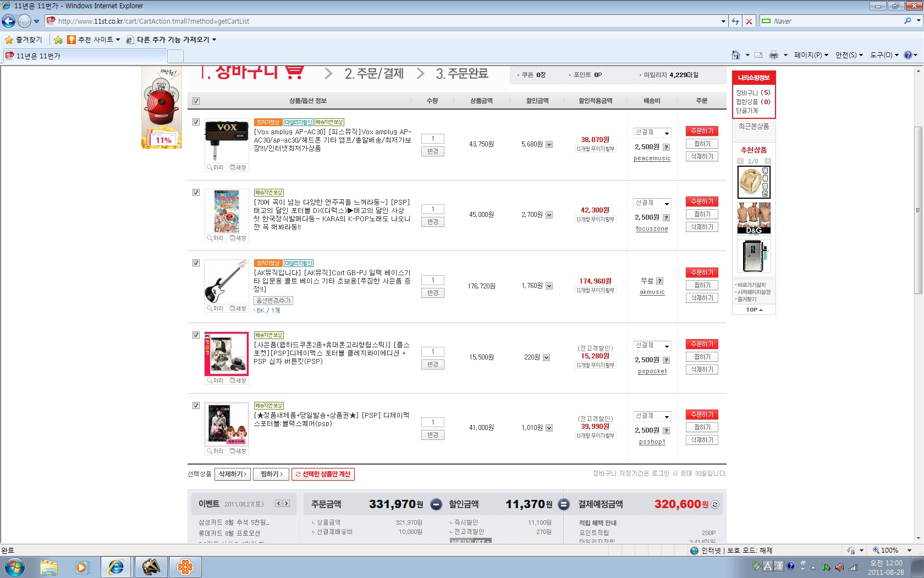Open the 페이지(P) menu
Screen dimensions: 924x578
(x=811, y=55)
